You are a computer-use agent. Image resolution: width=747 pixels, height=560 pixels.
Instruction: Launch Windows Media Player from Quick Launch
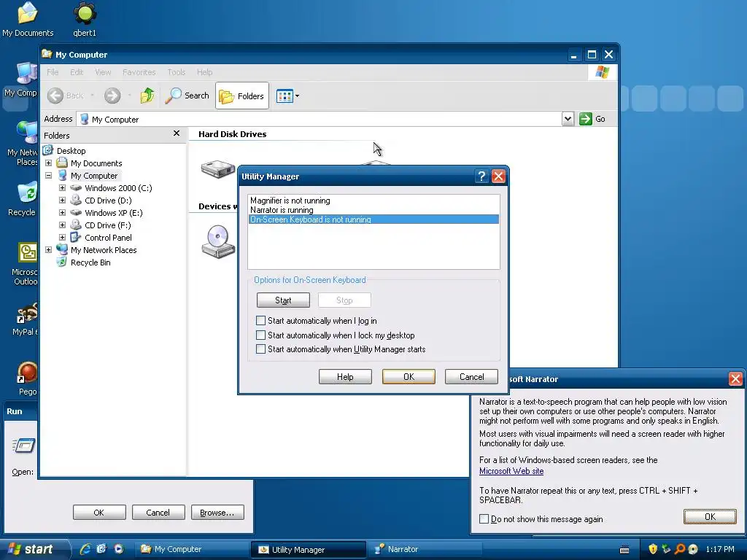coord(119,549)
